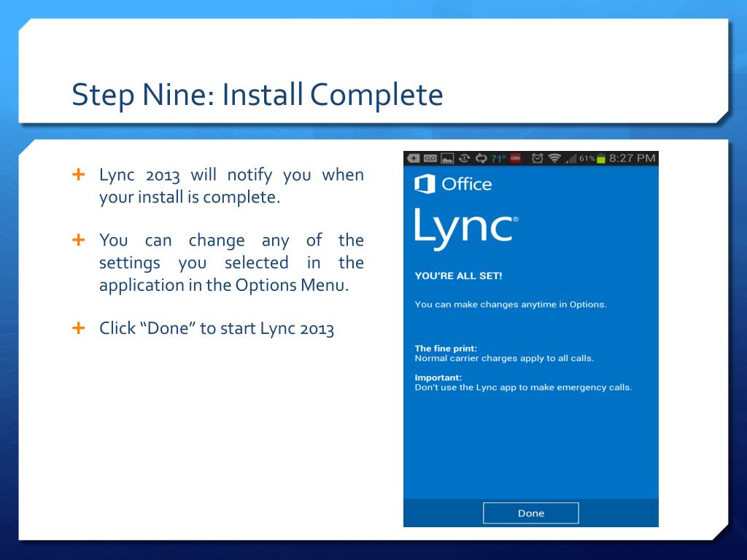The image size is (747, 560).
Task: Tap the Done button
Action: pyautogui.click(x=531, y=513)
